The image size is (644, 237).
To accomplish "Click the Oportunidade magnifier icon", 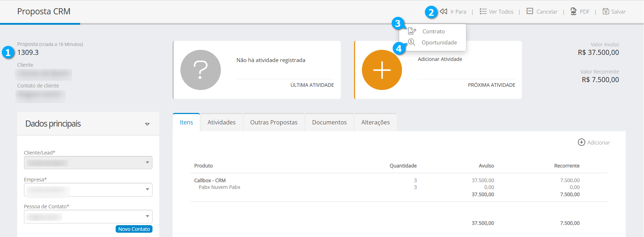I will [412, 42].
